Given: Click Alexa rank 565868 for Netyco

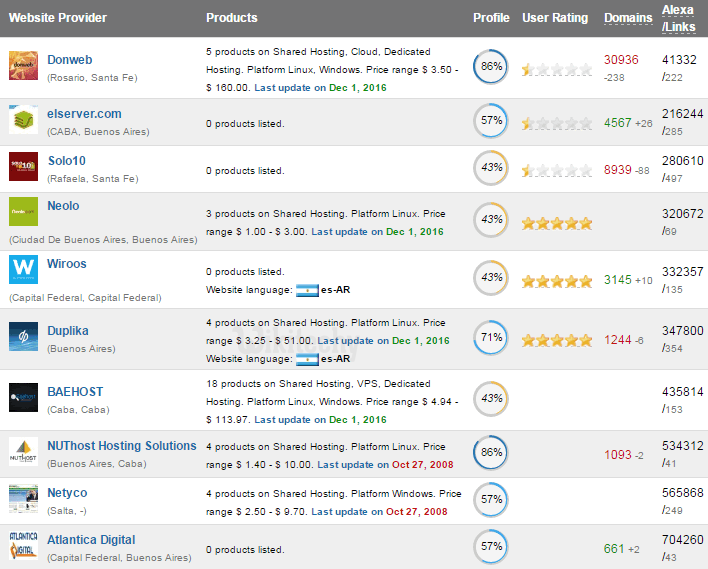Looking at the screenshot, I should click(683, 493).
